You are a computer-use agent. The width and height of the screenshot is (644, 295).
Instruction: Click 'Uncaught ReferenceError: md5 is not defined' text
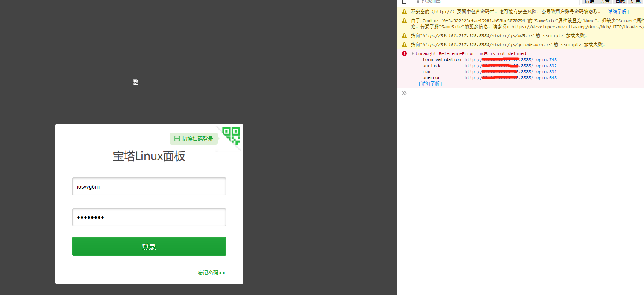(471, 53)
